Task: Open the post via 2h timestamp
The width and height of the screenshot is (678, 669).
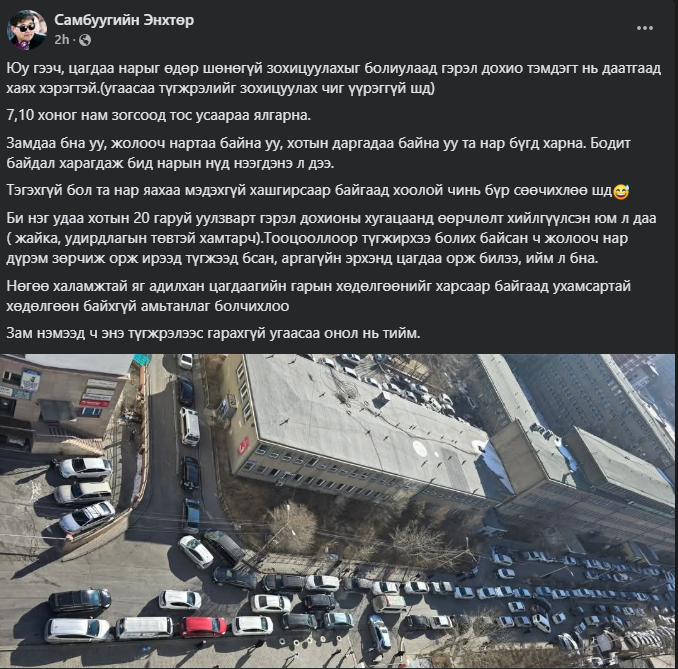Action: click(x=61, y=40)
